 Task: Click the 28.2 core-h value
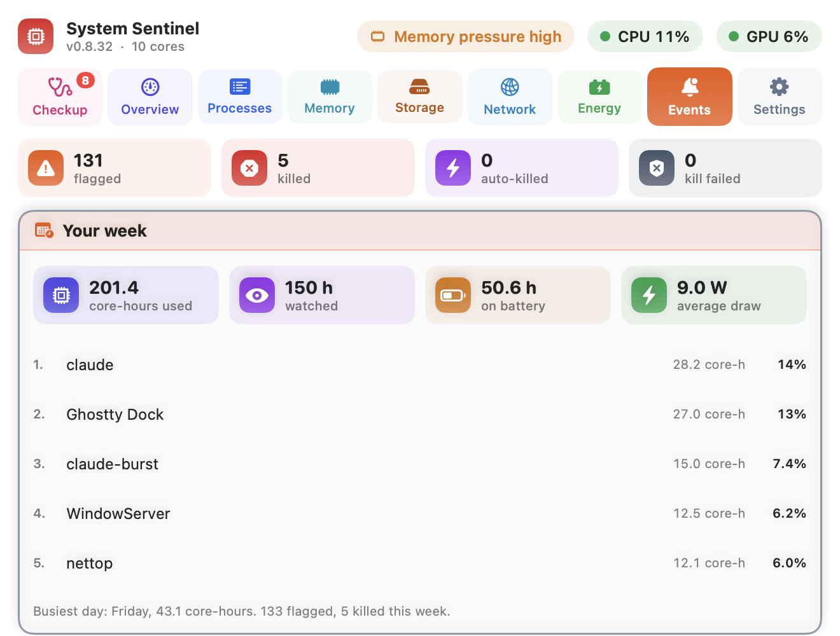[709, 364]
